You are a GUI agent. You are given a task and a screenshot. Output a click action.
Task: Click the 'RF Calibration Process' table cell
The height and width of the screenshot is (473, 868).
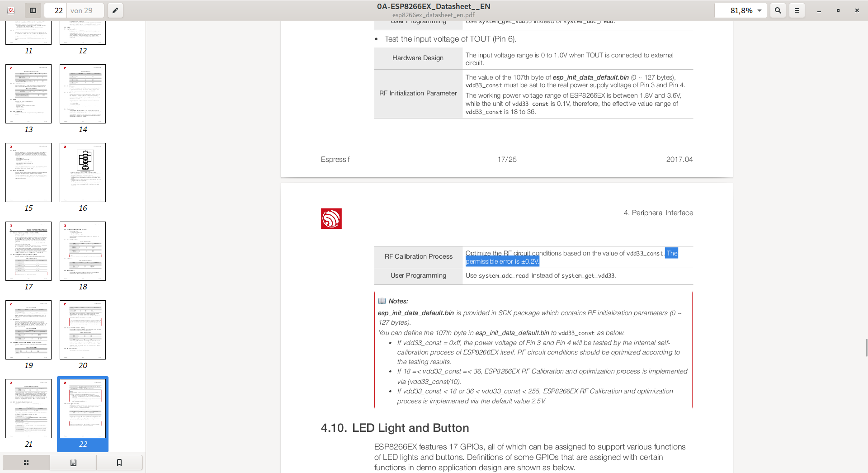418,256
